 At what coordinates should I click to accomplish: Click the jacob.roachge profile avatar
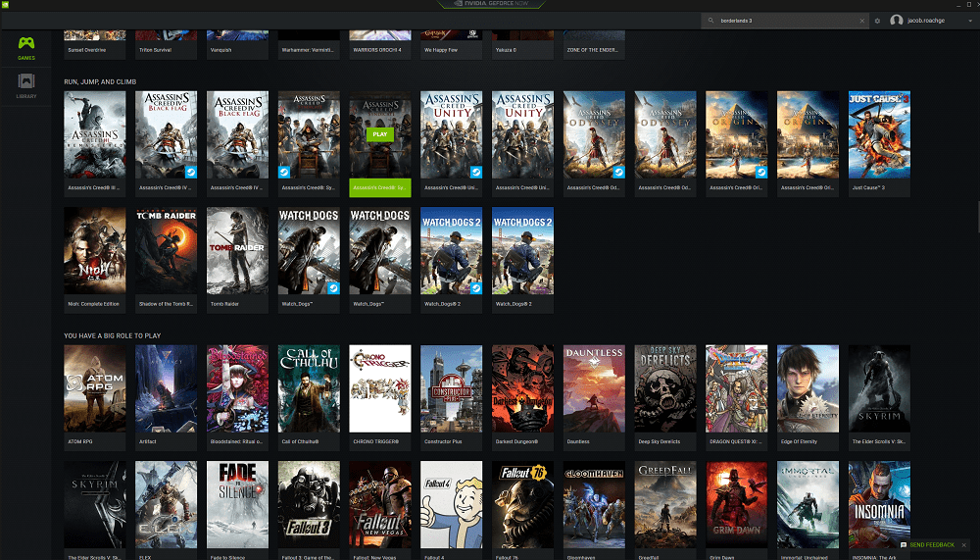pyautogui.click(x=897, y=21)
